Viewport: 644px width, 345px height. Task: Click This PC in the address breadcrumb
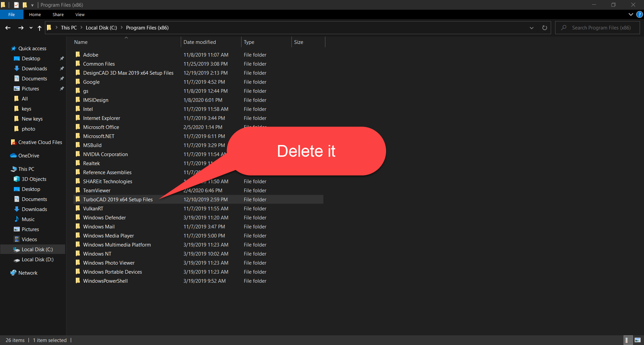69,28
